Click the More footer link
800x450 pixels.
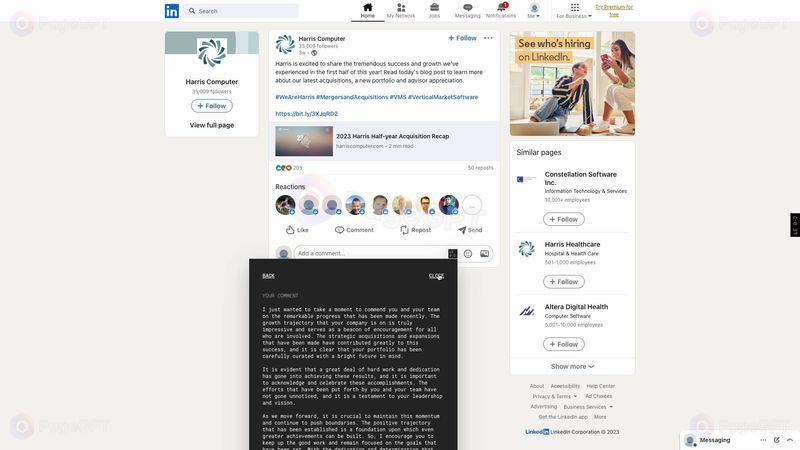coord(600,417)
